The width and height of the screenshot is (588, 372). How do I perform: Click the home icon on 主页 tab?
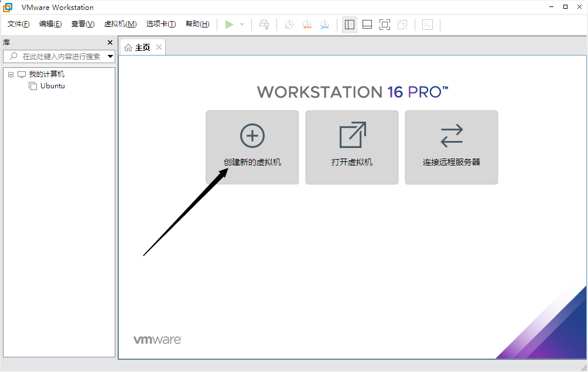click(x=128, y=47)
